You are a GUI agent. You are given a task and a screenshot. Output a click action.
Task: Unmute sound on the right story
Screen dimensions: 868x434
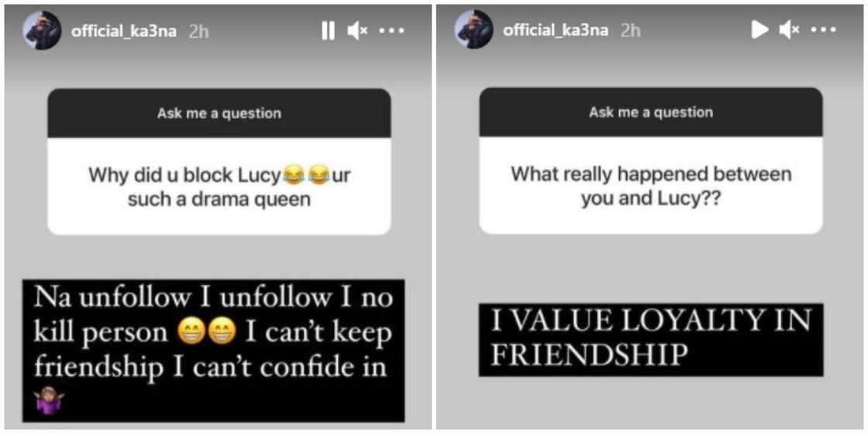click(x=789, y=30)
